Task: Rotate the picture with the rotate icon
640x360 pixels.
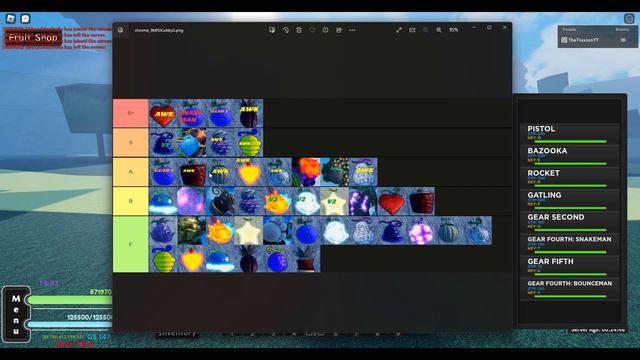Action: [285, 30]
